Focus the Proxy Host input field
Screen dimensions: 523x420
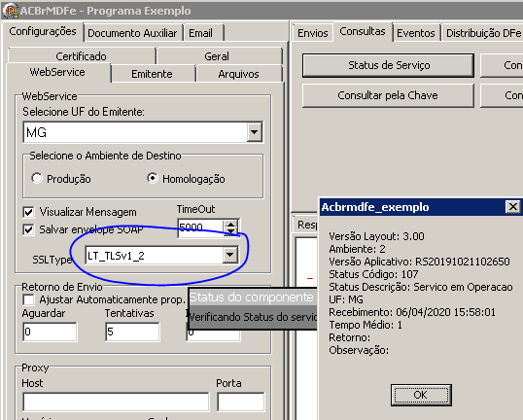click(x=116, y=402)
